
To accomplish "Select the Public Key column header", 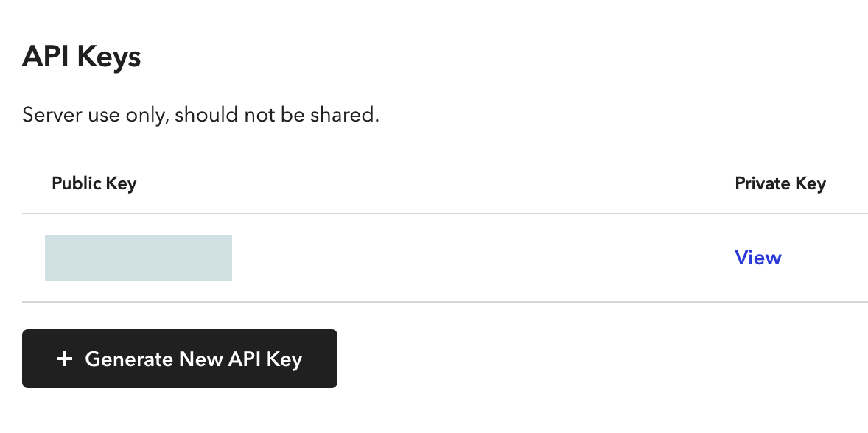I will [94, 183].
